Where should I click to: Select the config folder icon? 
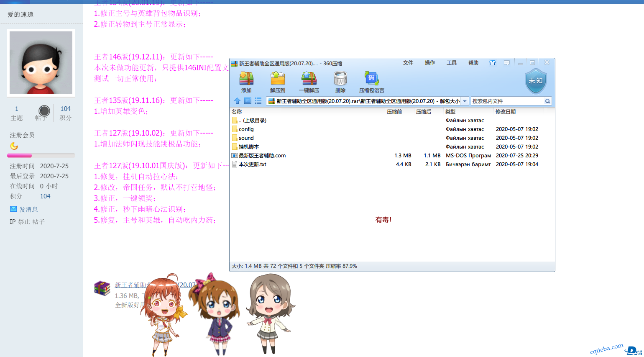[x=235, y=129]
